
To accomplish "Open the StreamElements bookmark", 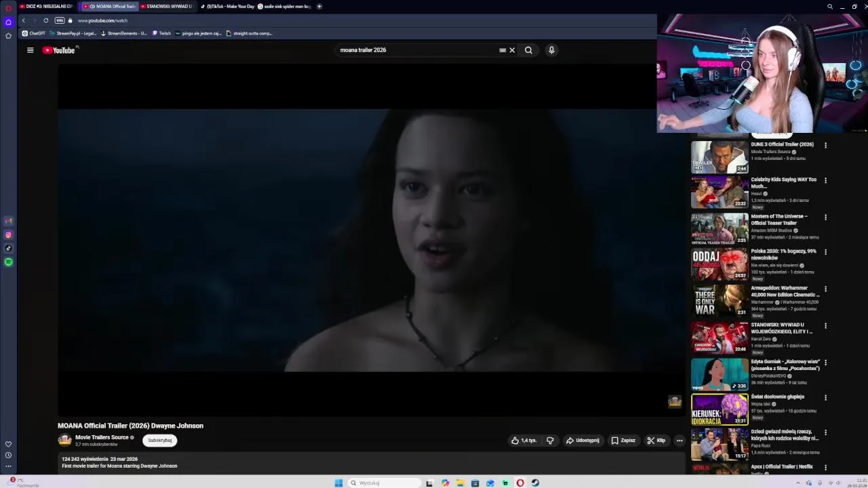I will coord(123,33).
